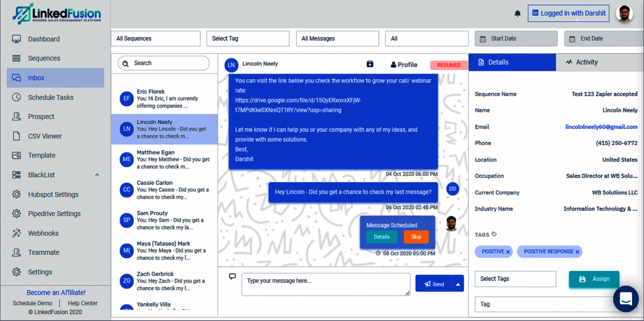Click the End Date field
Screen dimensions: 644x321
point(604,38)
